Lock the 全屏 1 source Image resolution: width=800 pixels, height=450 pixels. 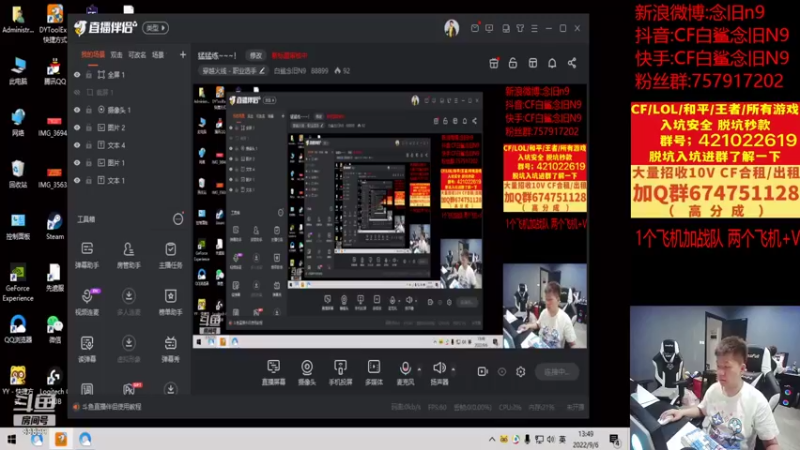pos(89,74)
